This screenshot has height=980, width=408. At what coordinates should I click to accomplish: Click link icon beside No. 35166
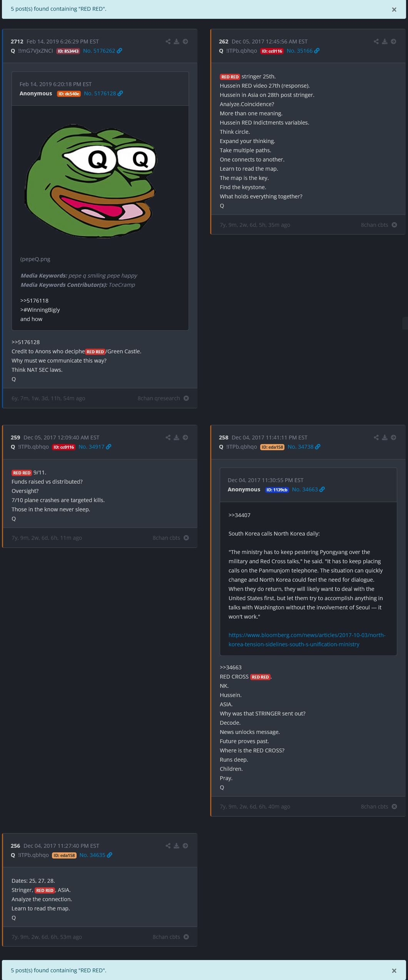click(317, 51)
